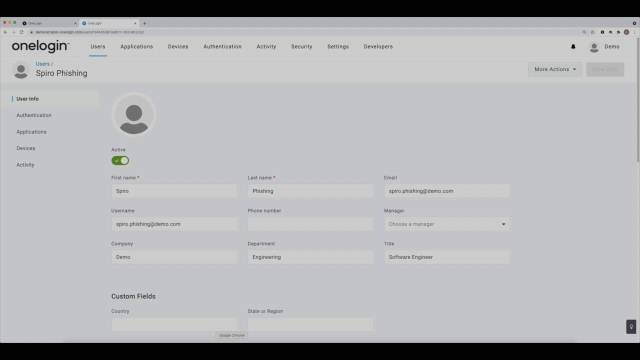Click the Username field
The image size is (640, 360).
click(x=174, y=224)
